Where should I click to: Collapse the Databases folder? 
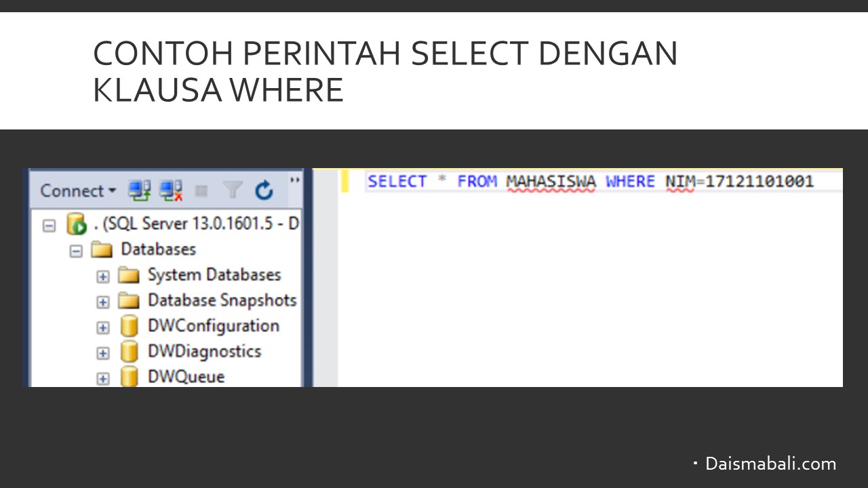click(x=77, y=251)
